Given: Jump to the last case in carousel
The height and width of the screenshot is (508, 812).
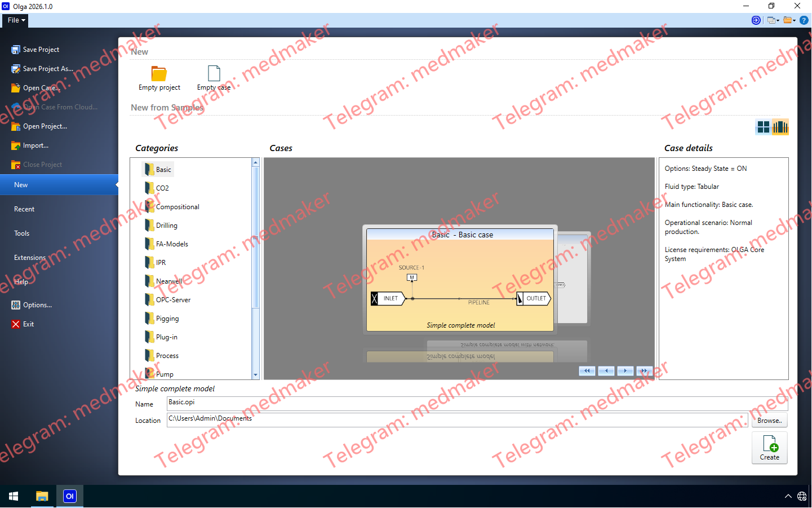Looking at the screenshot, I should 644,371.
